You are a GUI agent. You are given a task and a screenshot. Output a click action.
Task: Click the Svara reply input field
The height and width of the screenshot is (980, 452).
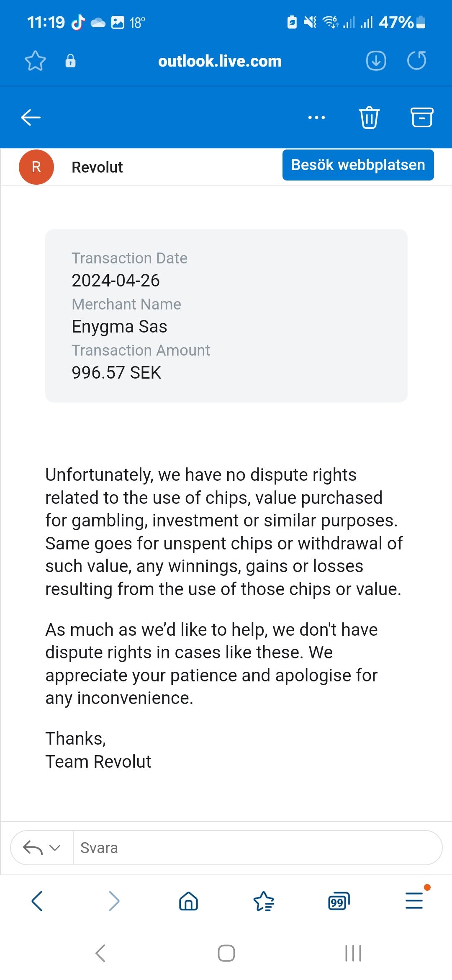(255, 848)
